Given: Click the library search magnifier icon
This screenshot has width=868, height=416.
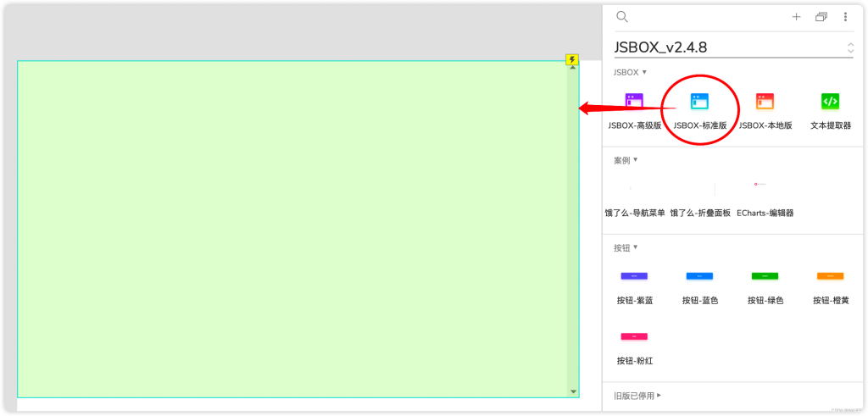Looking at the screenshot, I should pyautogui.click(x=622, y=17).
